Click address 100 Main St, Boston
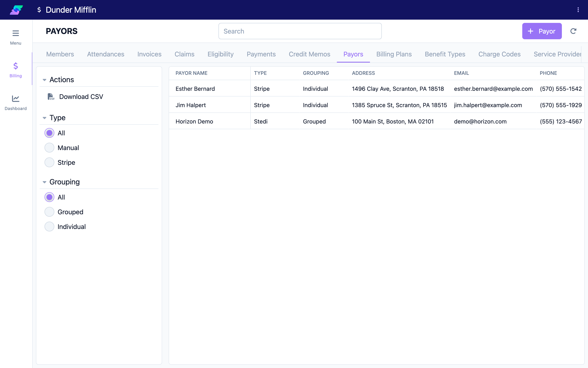 point(393,121)
